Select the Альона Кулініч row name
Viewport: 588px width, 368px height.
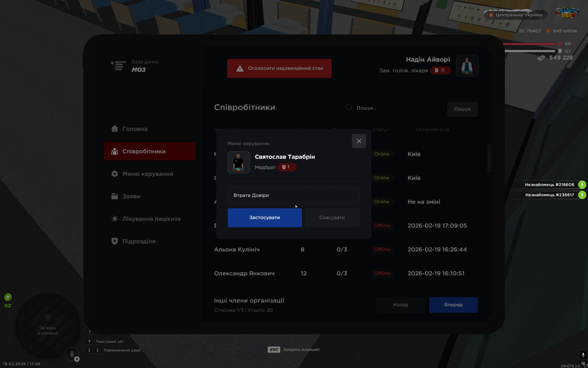point(237,249)
